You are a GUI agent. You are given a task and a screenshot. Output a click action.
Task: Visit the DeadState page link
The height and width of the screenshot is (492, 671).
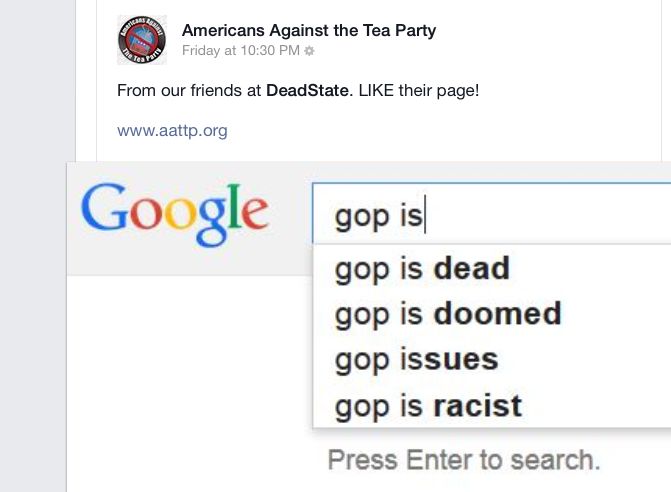(x=308, y=90)
